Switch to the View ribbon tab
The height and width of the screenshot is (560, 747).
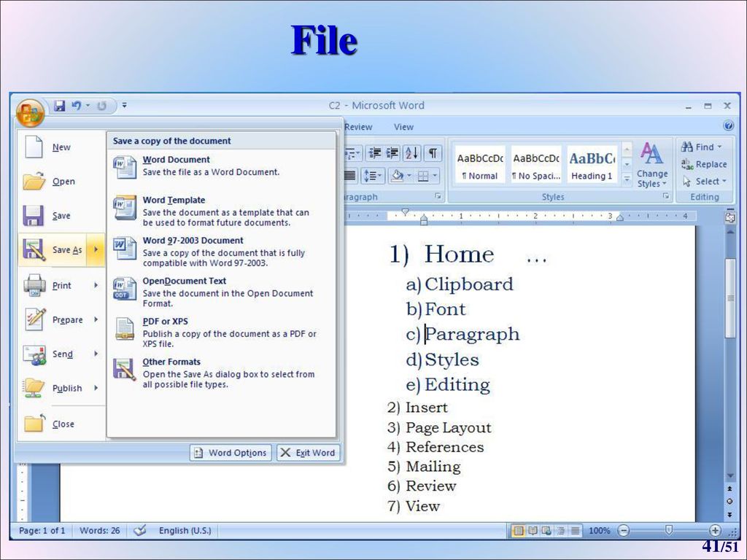(403, 127)
